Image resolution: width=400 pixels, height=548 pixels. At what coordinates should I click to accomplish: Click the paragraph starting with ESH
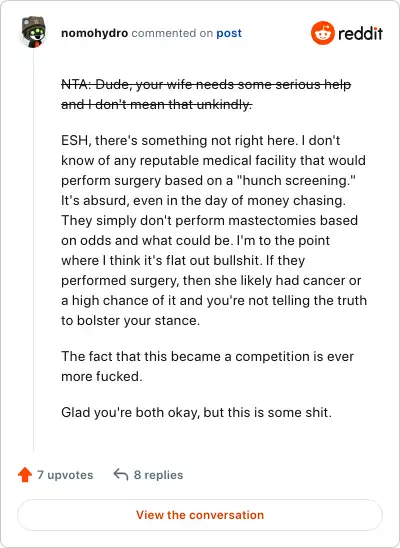[214, 230]
